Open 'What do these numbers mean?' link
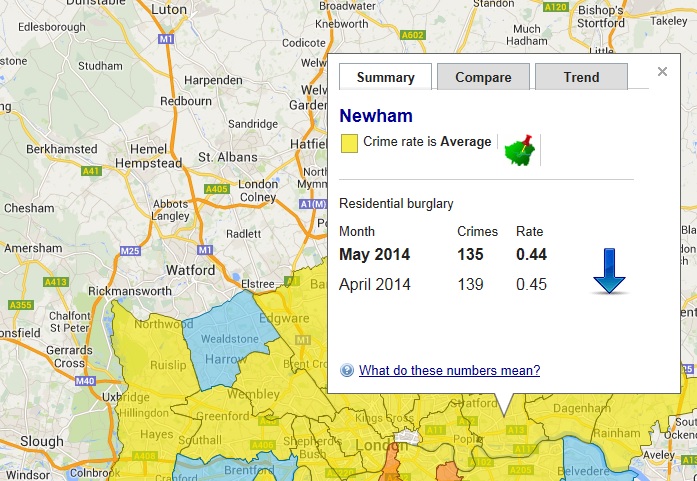Image resolution: width=697 pixels, height=481 pixels. click(x=449, y=371)
